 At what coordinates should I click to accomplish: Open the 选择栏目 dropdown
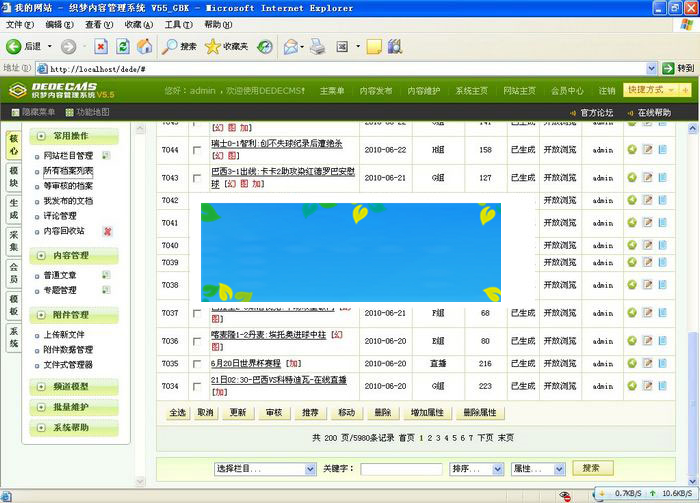(264, 468)
